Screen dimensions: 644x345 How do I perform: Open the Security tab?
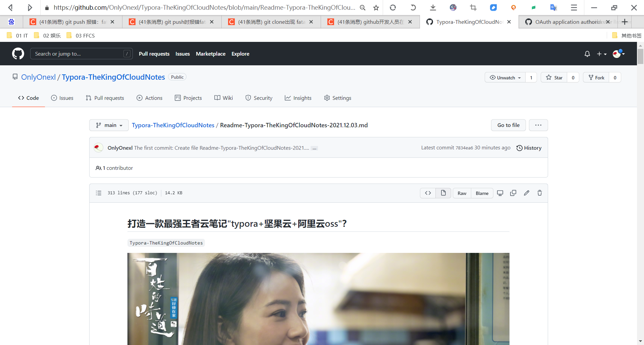pyautogui.click(x=259, y=98)
